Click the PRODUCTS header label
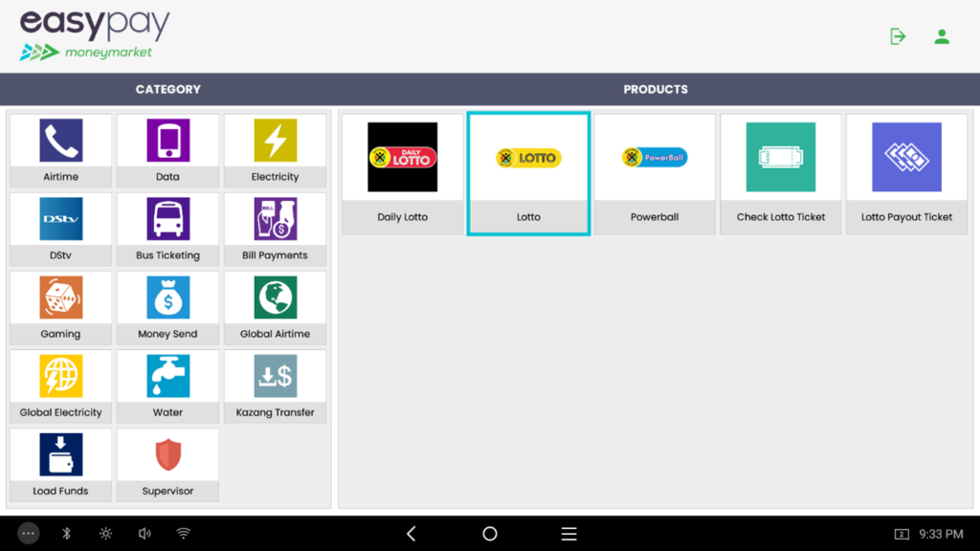Viewport: 980px width, 551px height. [656, 89]
